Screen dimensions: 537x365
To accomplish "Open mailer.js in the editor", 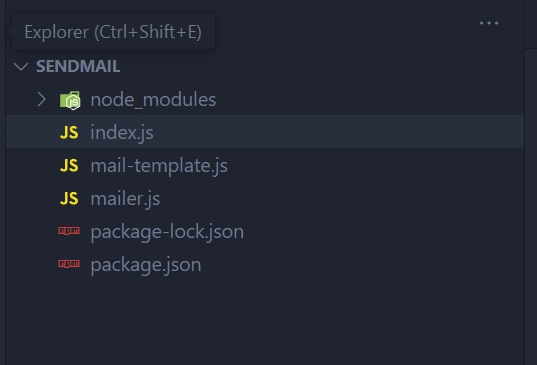I will 125,199.
